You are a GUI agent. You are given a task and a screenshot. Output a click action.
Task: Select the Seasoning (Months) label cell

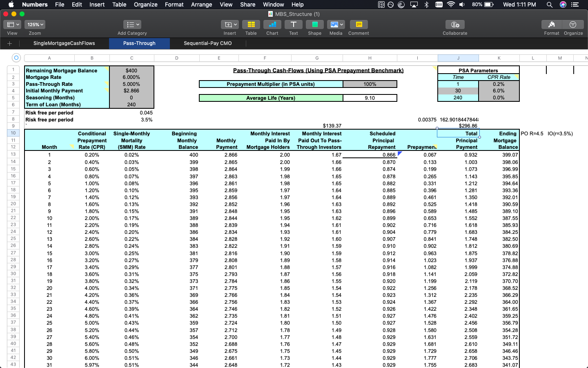(67, 98)
